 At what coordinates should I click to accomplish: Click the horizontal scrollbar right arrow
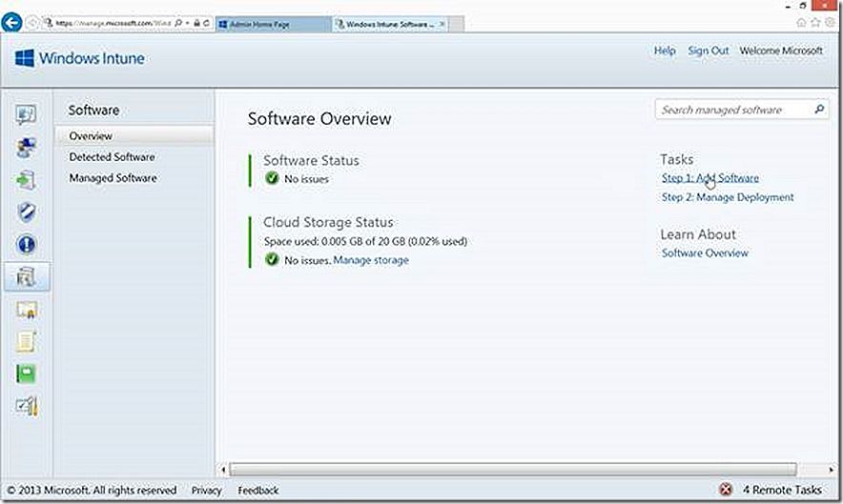point(832,470)
